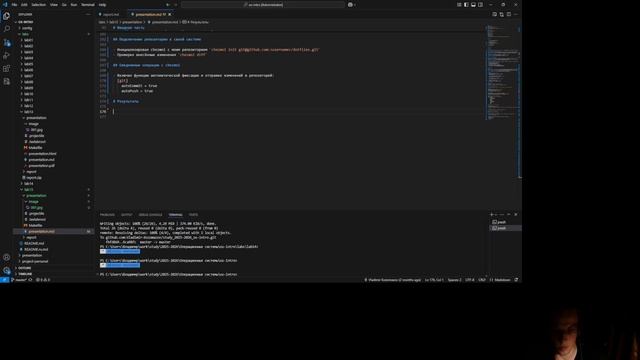Open Markdown preview to the side
The image size is (640, 360).
[494, 14]
